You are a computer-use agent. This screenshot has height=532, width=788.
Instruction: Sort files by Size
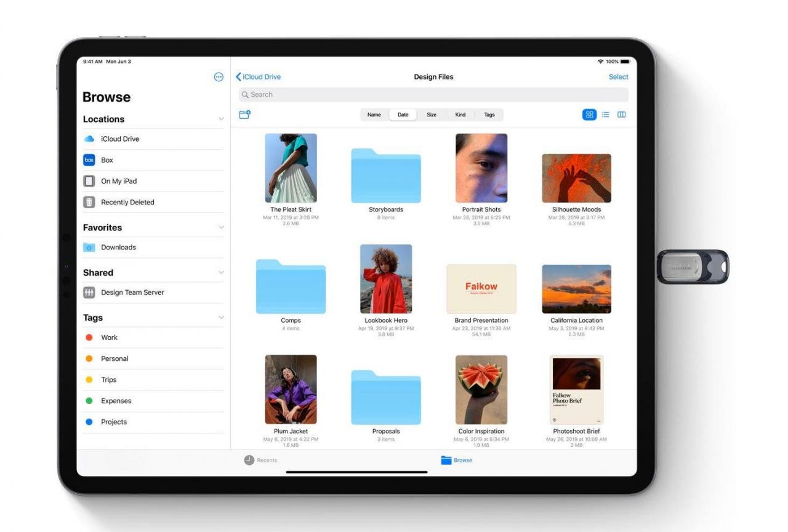pyautogui.click(x=432, y=115)
